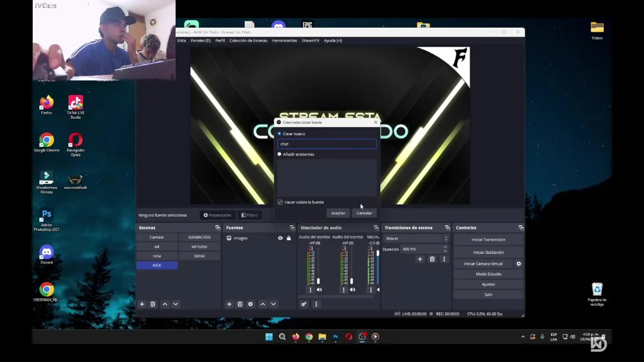Screen dimensions: 644x362
Task: Open the Paneles (D) menu
Action: [x=200, y=40]
